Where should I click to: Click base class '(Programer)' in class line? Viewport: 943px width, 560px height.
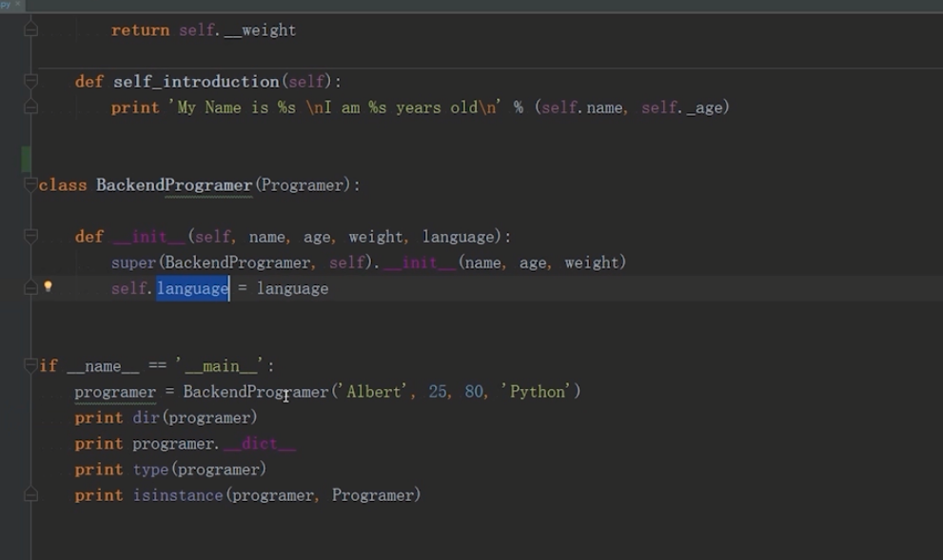(x=303, y=185)
